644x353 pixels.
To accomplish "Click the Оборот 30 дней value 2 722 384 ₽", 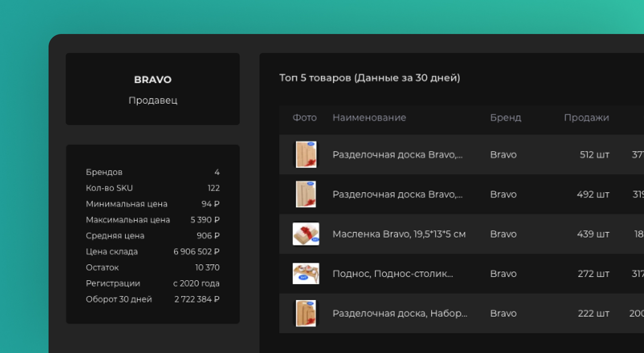I will tap(197, 299).
